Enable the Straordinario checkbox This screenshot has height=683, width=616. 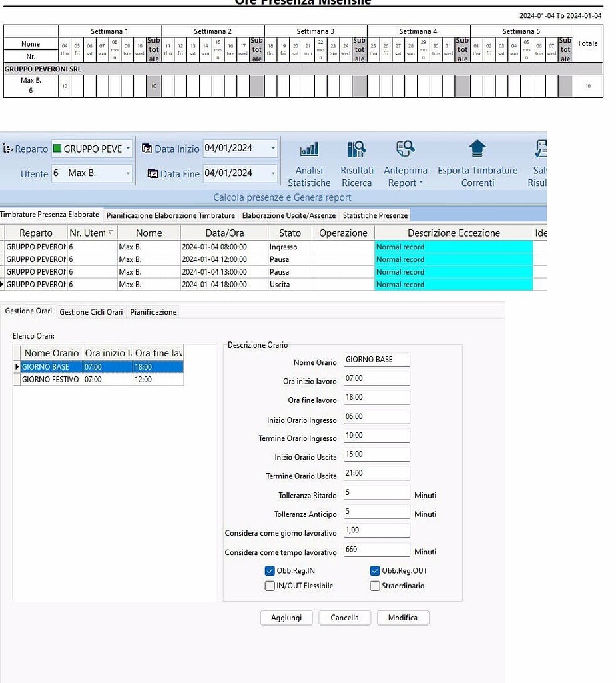point(375,586)
